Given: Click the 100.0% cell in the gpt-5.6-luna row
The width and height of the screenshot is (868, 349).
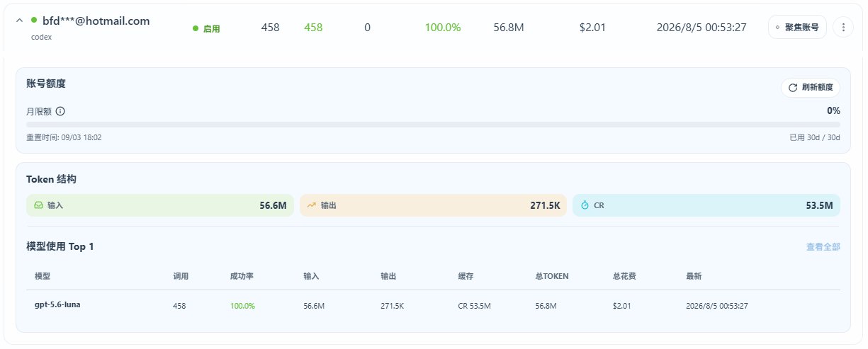Looking at the screenshot, I should point(242,307).
